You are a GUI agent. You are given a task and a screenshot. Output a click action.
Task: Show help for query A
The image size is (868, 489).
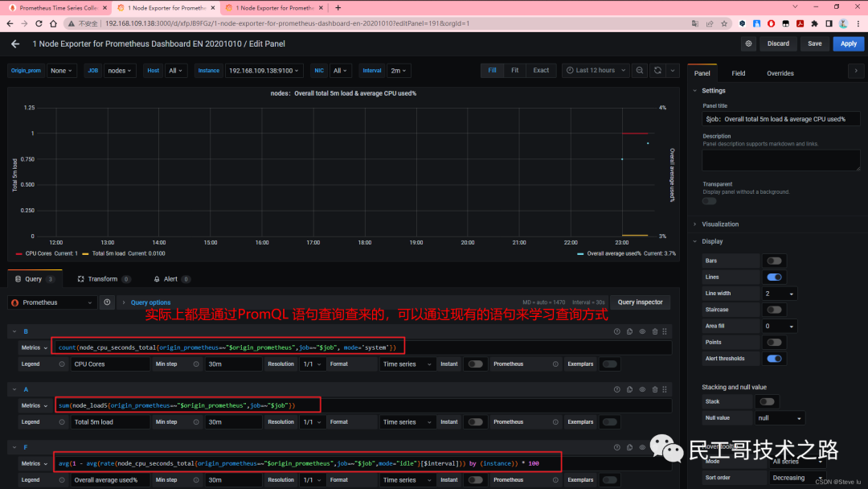click(616, 389)
